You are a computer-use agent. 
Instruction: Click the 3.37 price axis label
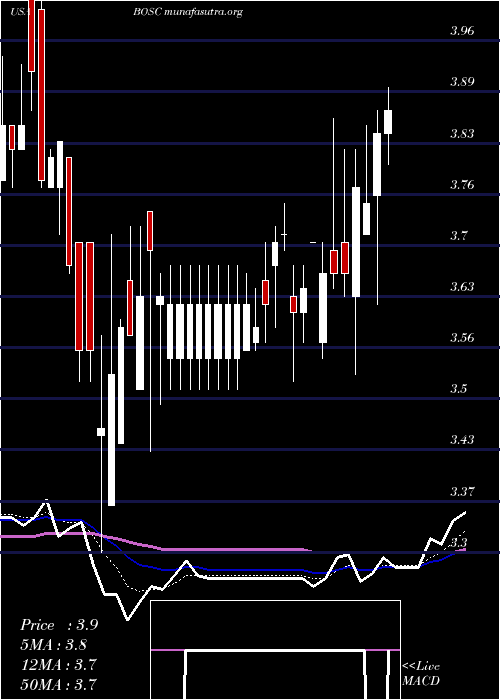pos(462,492)
